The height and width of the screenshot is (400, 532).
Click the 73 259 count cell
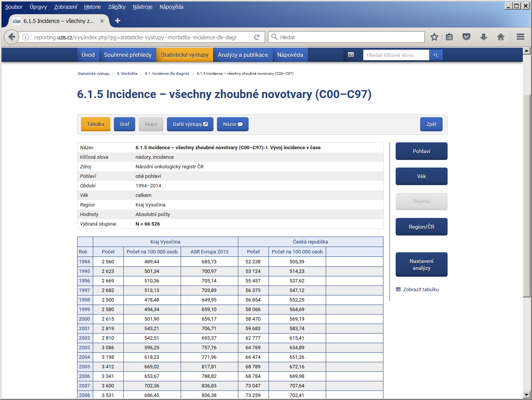click(253, 395)
